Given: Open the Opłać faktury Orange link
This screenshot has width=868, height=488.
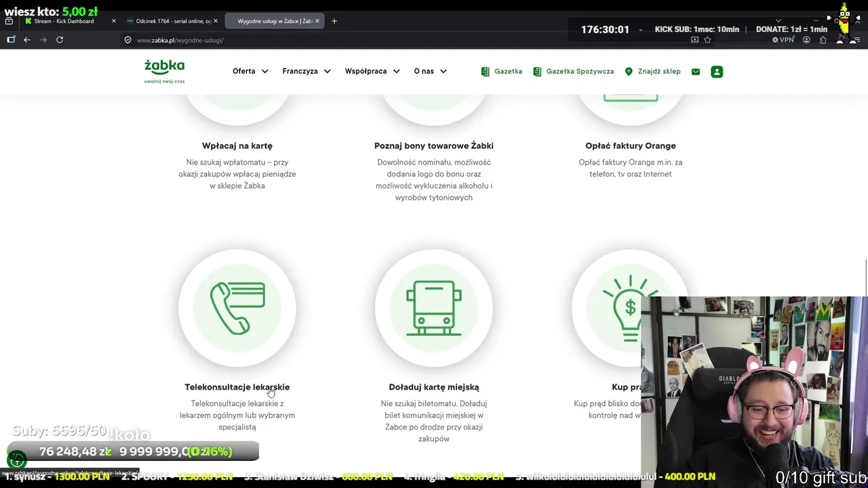Looking at the screenshot, I should pyautogui.click(x=631, y=146).
